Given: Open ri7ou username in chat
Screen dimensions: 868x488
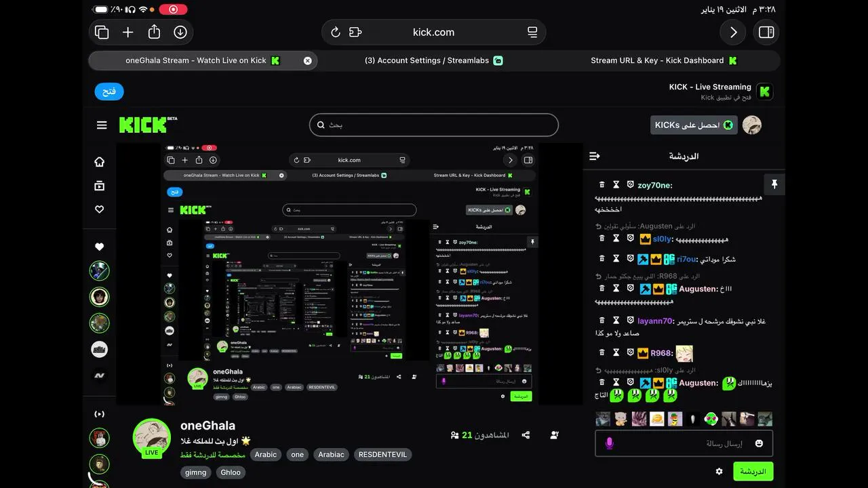Looking at the screenshot, I should point(686,259).
